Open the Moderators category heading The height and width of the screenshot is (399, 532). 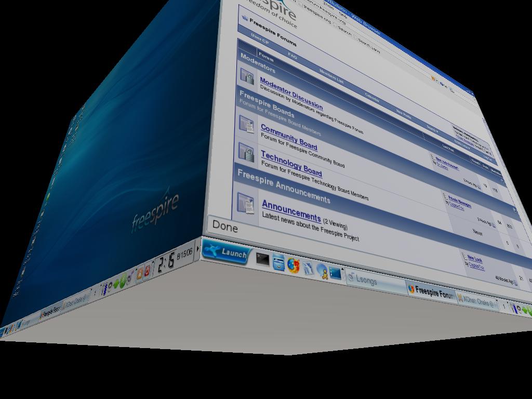pyautogui.click(x=258, y=63)
